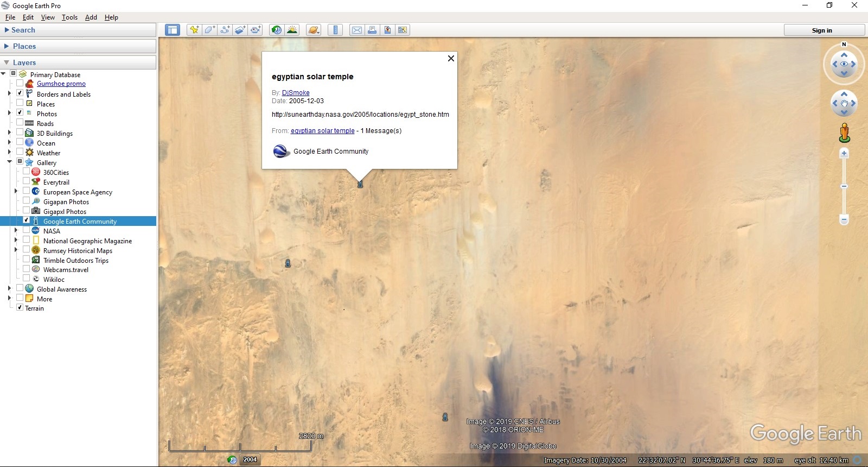Open the File menu

pos(10,17)
